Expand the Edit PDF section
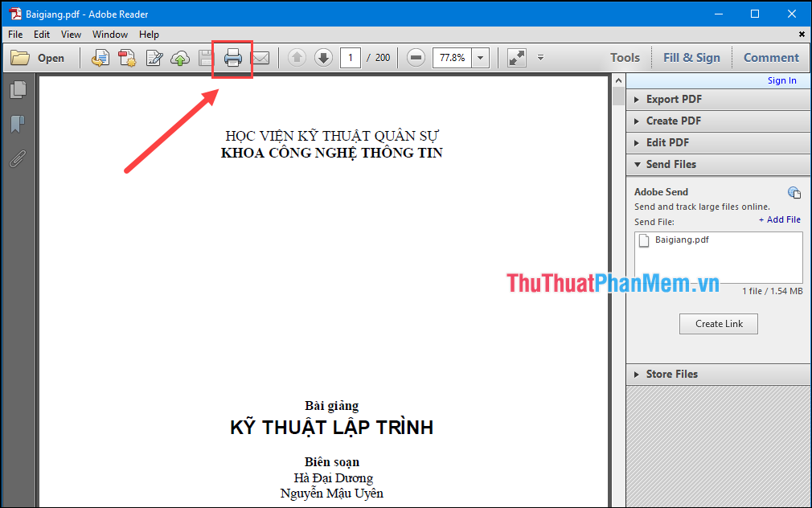 pyautogui.click(x=719, y=142)
